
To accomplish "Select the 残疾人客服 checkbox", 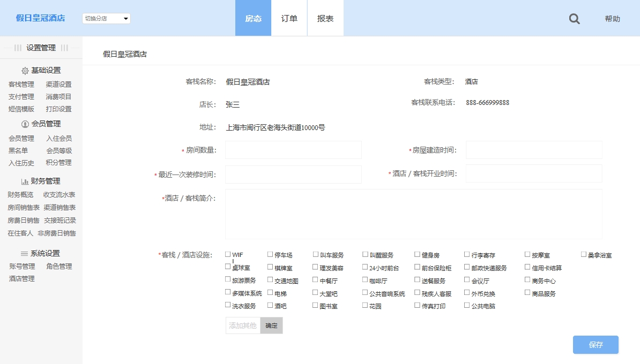I will (417, 292).
